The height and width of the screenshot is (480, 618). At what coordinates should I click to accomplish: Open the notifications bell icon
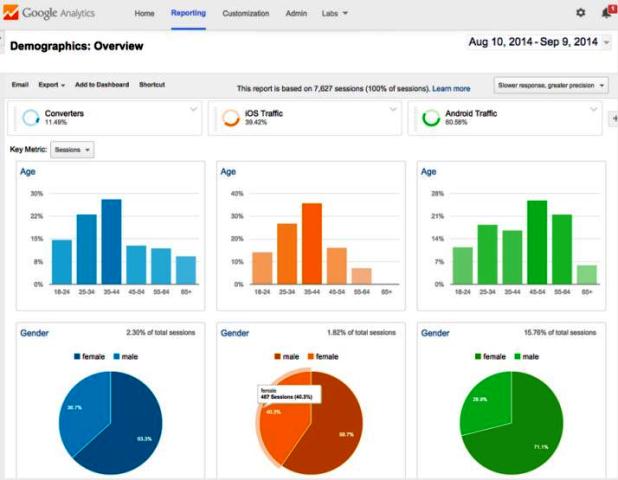click(607, 12)
